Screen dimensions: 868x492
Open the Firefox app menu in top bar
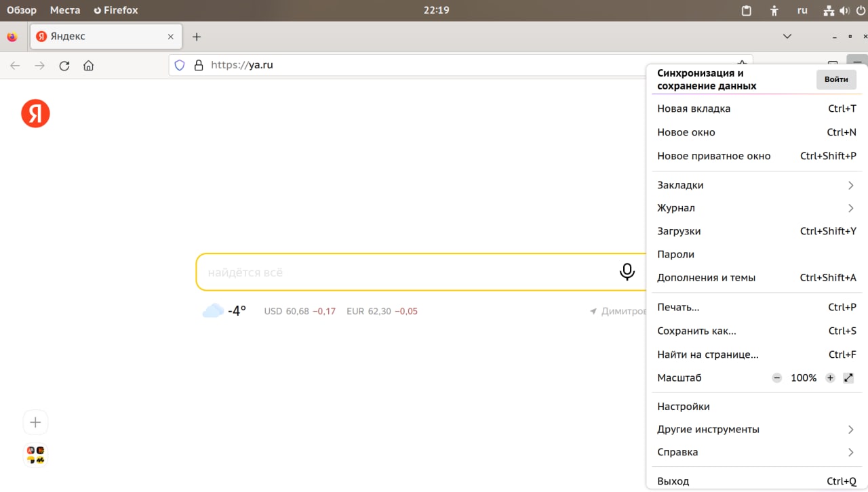click(x=116, y=10)
